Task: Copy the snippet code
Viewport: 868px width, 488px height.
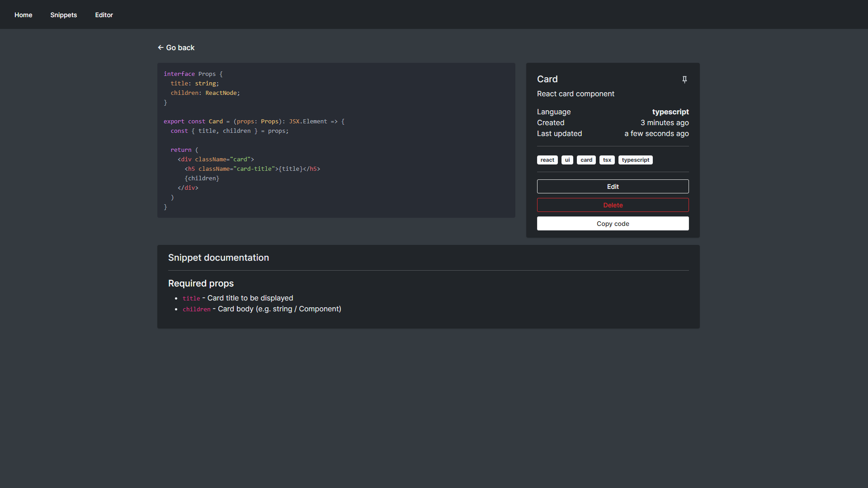Action: tap(613, 223)
